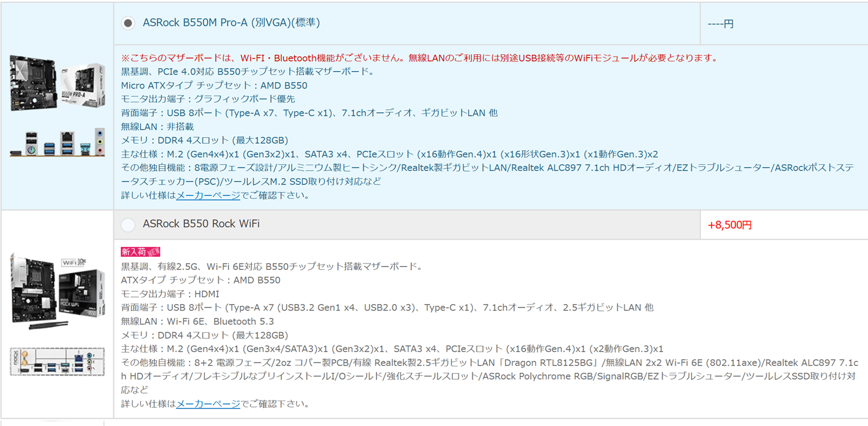This screenshot has width=868, height=426.
Task: View the B550 Rock WiFi rear I/O shield image
Action: tap(57, 361)
